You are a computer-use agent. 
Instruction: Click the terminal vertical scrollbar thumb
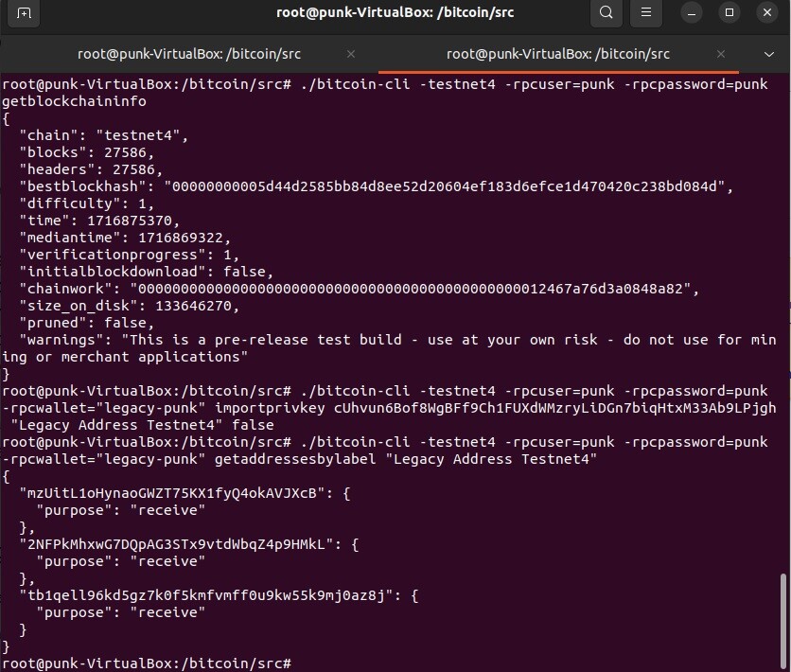[x=783, y=621]
